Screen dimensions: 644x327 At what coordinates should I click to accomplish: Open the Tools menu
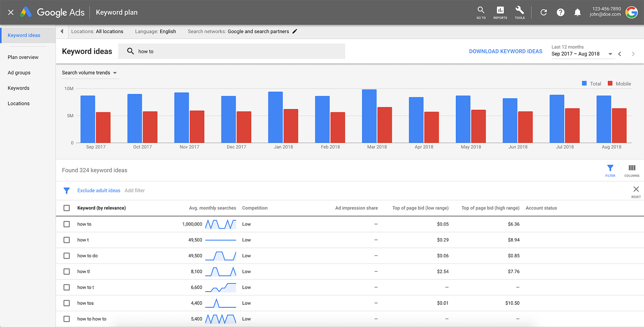pyautogui.click(x=519, y=12)
